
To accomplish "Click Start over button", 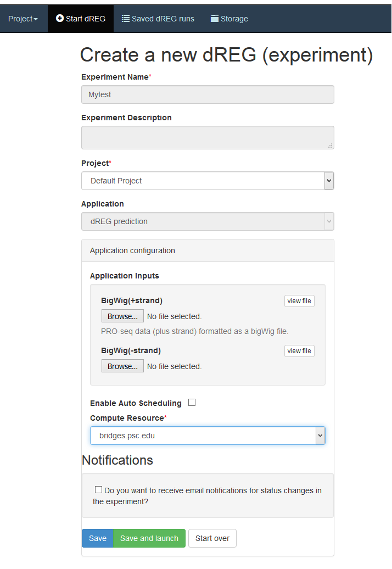I will [x=212, y=538].
